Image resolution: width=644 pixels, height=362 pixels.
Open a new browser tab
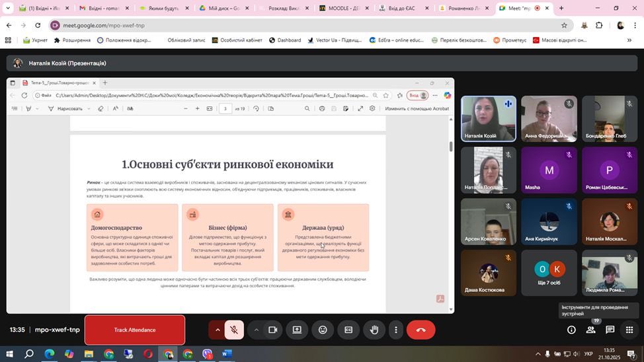coord(561,8)
